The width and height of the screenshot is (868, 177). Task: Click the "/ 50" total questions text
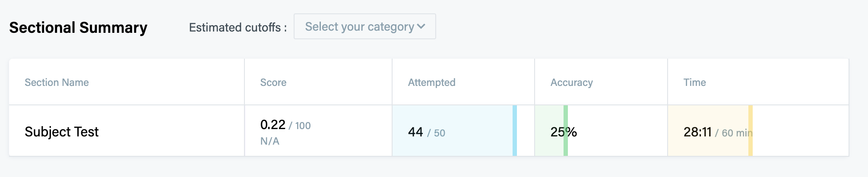tap(436, 133)
